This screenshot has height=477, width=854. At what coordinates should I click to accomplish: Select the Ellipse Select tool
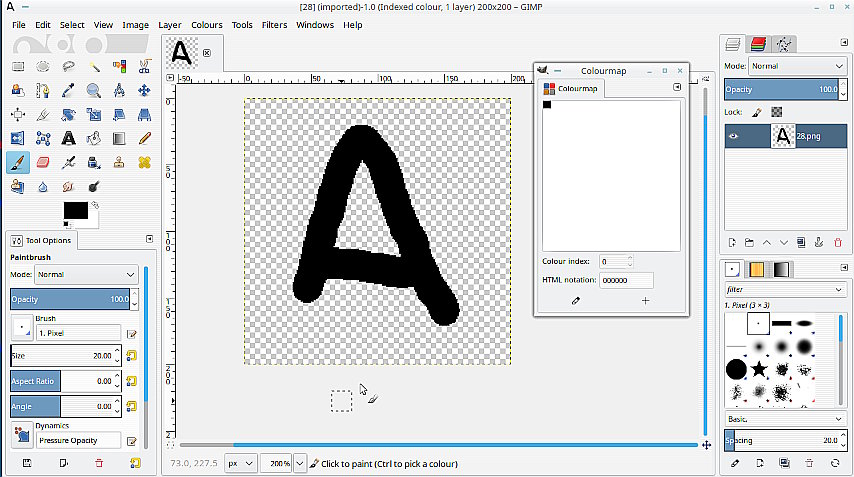pyautogui.click(x=43, y=66)
